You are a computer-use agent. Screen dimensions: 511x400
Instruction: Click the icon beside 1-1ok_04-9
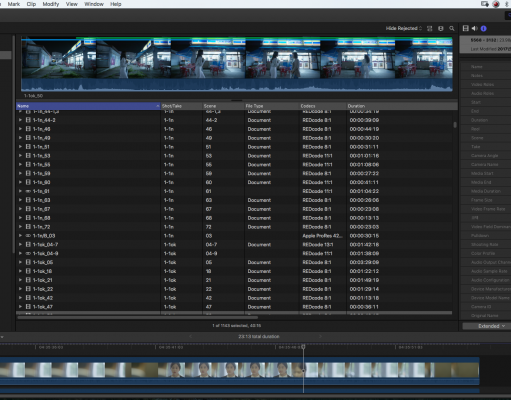click(x=28, y=254)
